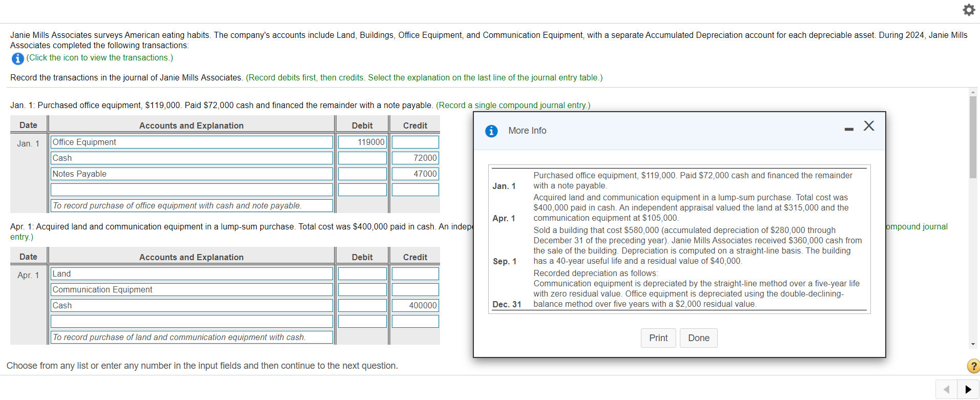Click the 'Click the icon to view the transactions' link
Screen dimensions: 980x400
(100, 58)
